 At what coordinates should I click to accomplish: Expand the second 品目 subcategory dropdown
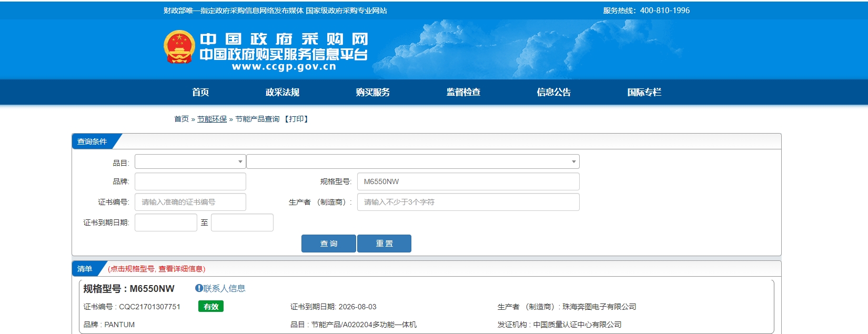pos(412,161)
